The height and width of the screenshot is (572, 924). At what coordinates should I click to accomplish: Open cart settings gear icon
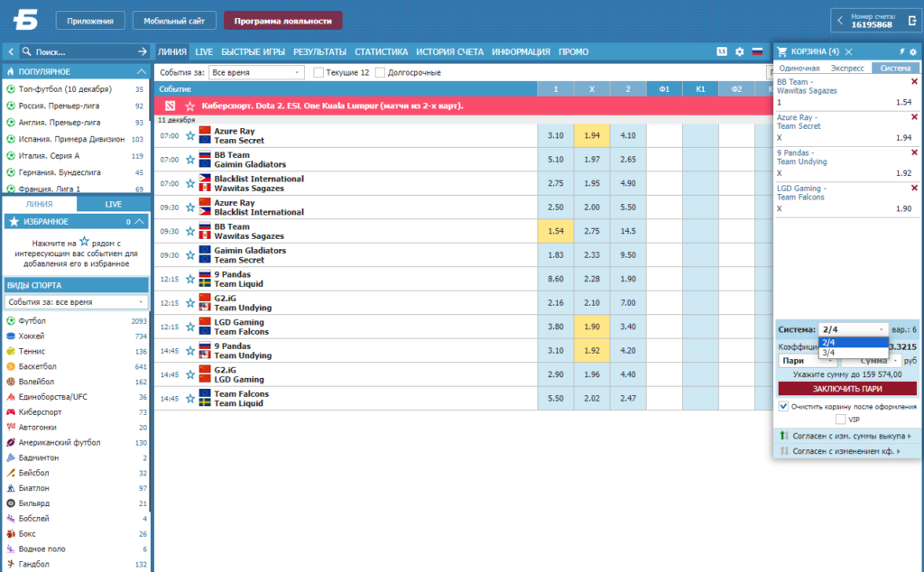click(x=913, y=51)
